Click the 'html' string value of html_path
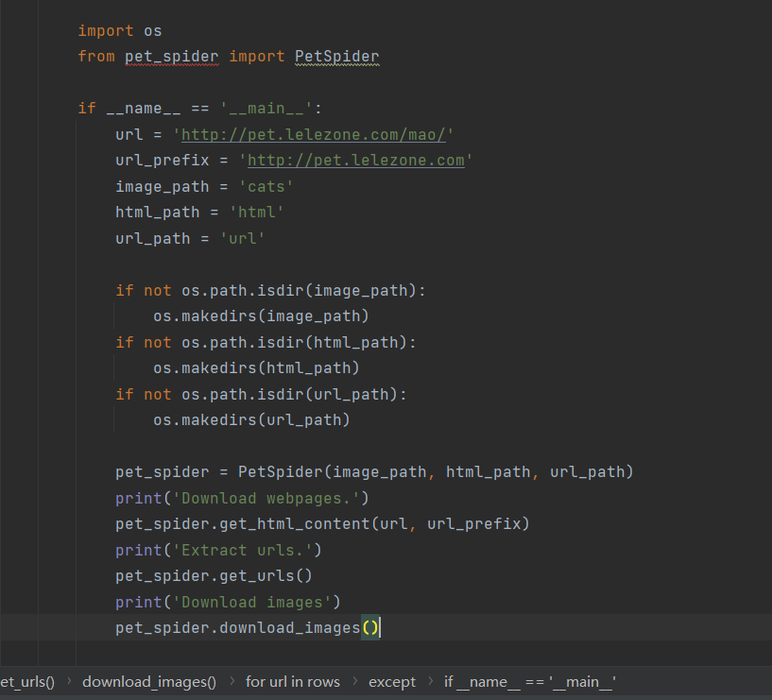The width and height of the screenshot is (772, 700). click(256, 213)
